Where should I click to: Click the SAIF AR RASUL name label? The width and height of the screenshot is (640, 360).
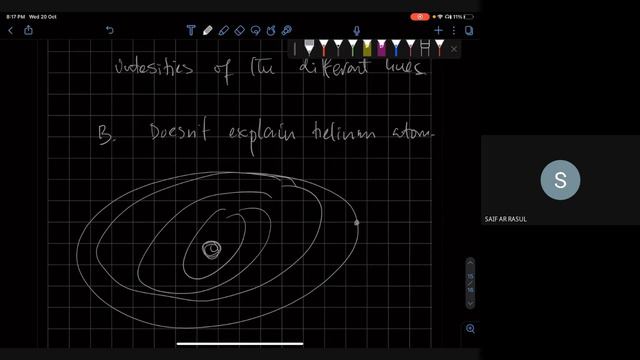tap(505, 219)
